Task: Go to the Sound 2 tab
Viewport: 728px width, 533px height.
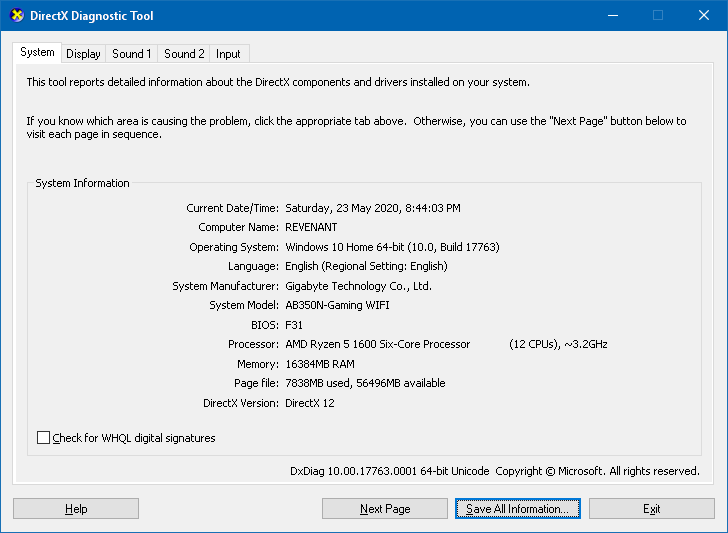Action: [184, 54]
